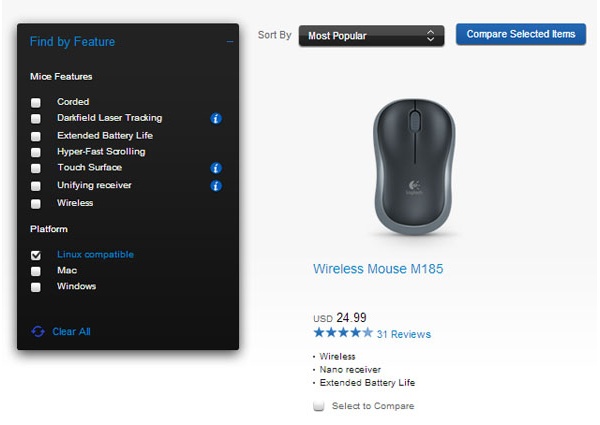Screen dimensions: 600x425
Task: Click info icon beside Unifying receiver
Action: pyautogui.click(x=216, y=185)
